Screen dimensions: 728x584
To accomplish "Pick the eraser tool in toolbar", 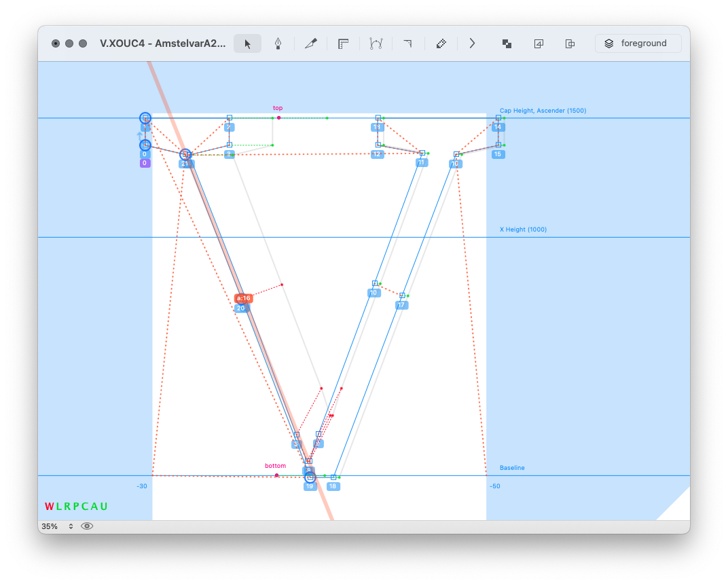I will click(441, 43).
